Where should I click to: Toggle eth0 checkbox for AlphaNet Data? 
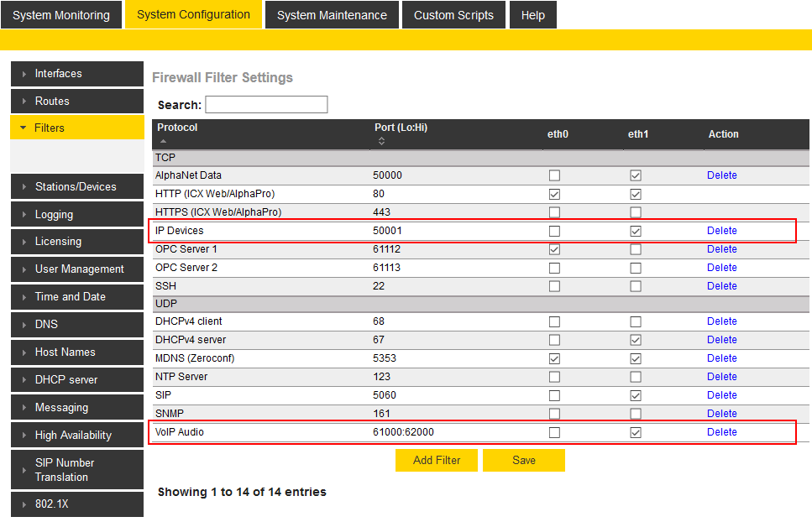554,175
